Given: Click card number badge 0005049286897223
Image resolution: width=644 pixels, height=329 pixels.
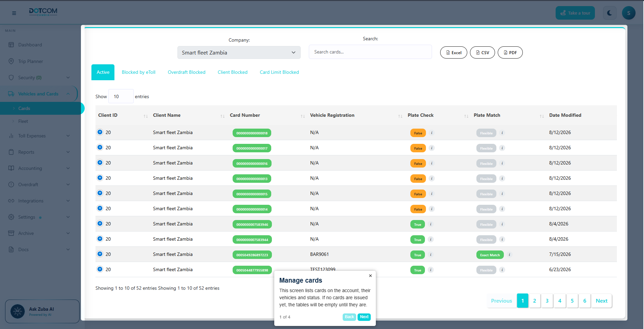Looking at the screenshot, I should point(252,255).
